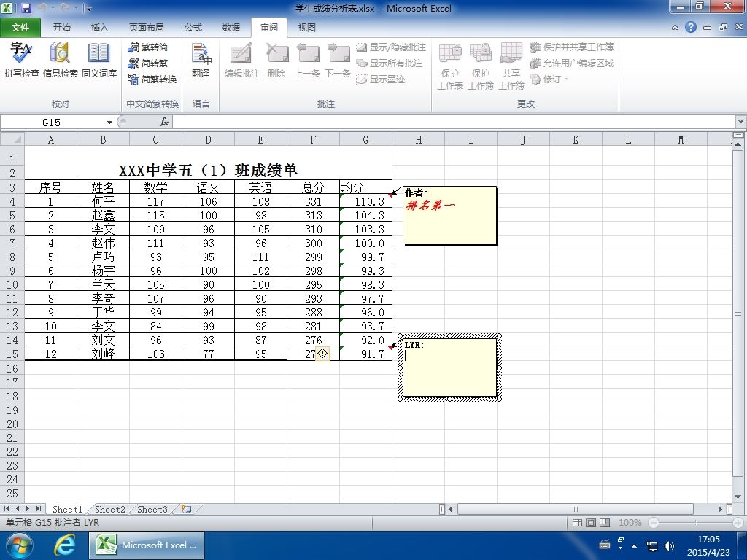Open Excel Help (question mark)

pos(690,27)
